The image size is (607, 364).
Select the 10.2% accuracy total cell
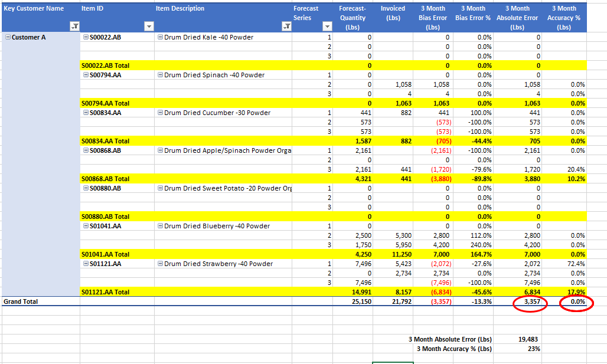coord(577,179)
